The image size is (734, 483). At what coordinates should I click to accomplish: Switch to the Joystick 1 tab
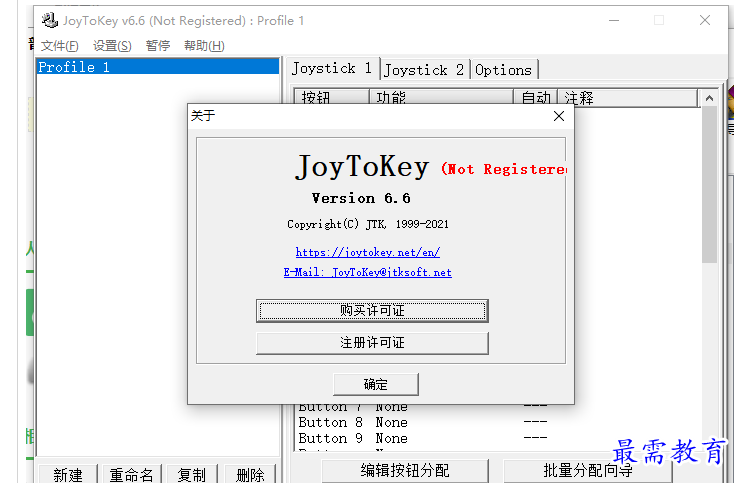pyautogui.click(x=332, y=69)
